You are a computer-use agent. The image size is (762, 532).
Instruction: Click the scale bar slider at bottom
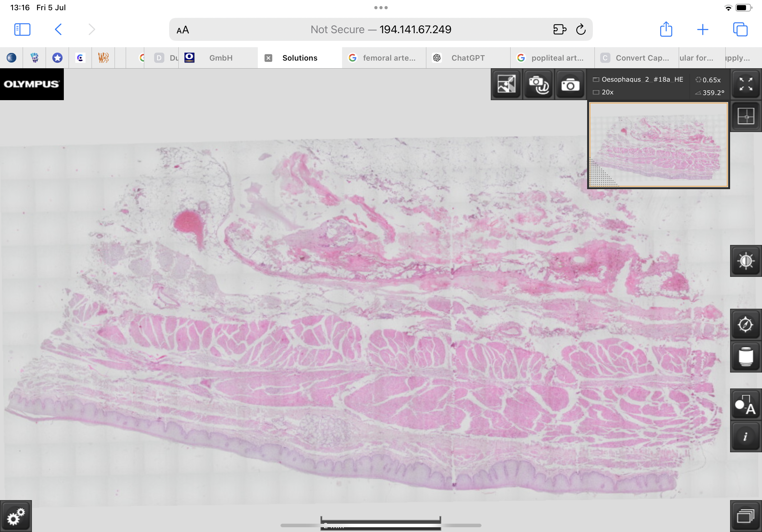380,525
